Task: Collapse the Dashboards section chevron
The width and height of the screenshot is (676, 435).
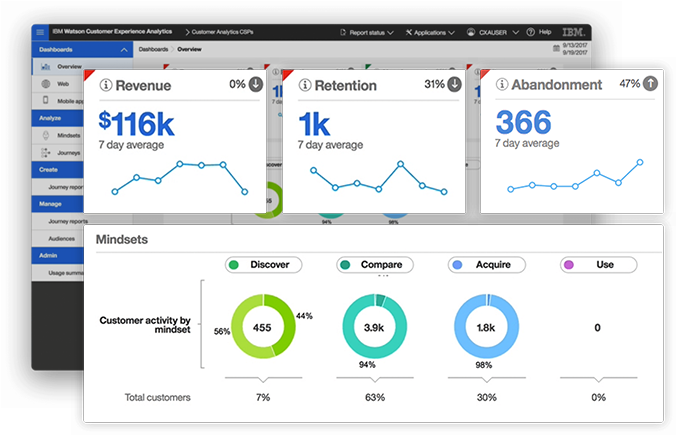Action: [124, 50]
